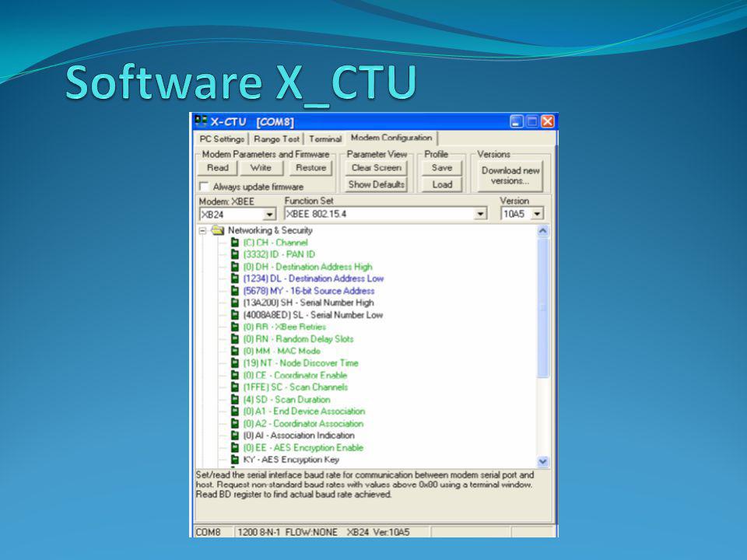Select (0) DH - Destination Address High
The image size is (747, 560).
pos(307,267)
